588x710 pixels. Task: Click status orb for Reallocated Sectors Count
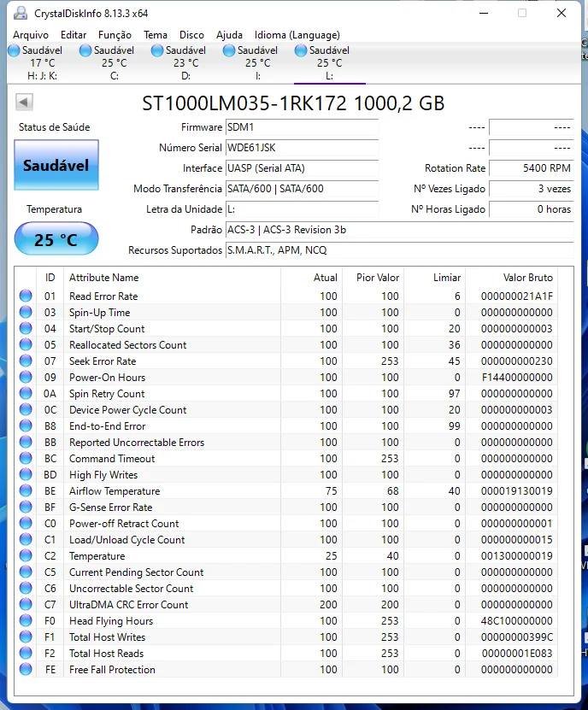[x=26, y=344]
